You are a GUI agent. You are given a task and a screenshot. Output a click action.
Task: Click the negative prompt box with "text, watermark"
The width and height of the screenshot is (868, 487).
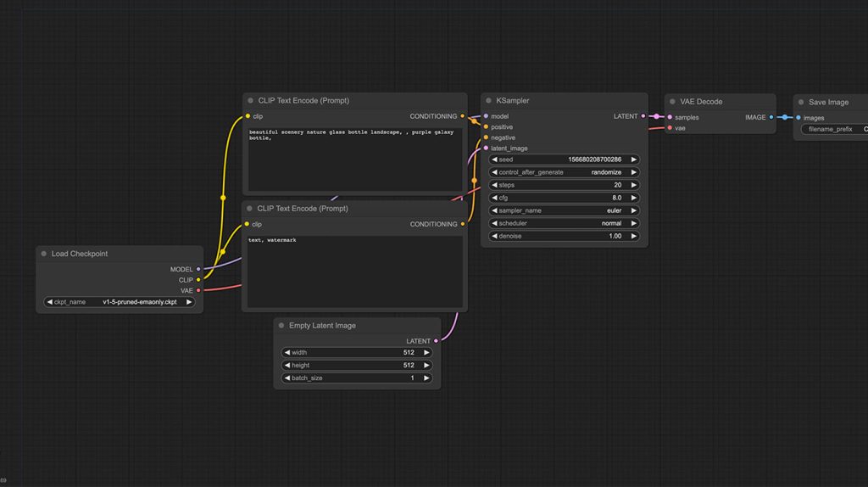pyautogui.click(x=353, y=271)
